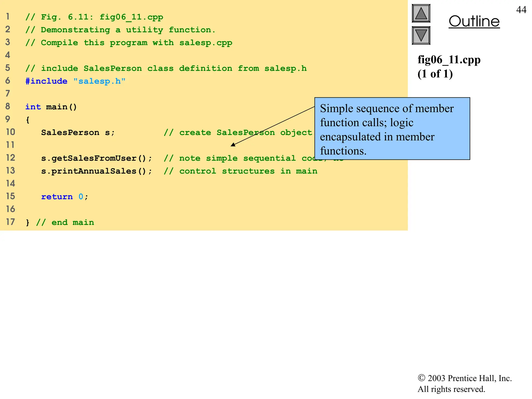Click the blue callout about member function calls

click(x=392, y=129)
